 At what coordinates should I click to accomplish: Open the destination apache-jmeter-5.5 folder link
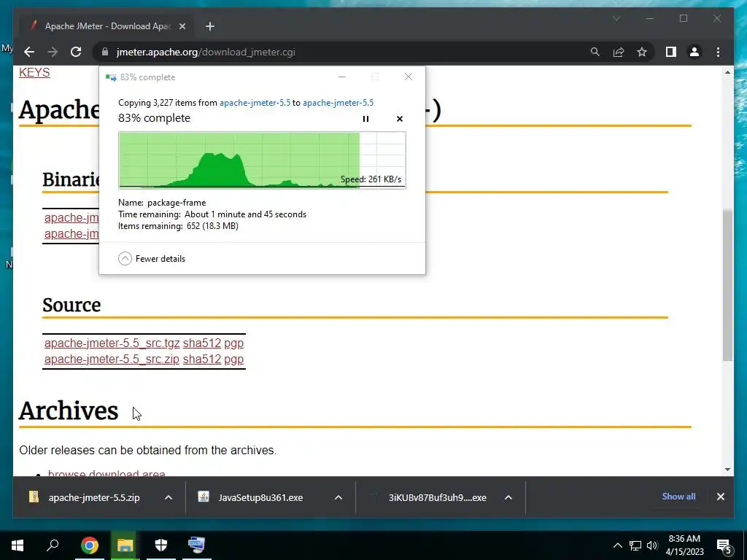[x=338, y=103]
